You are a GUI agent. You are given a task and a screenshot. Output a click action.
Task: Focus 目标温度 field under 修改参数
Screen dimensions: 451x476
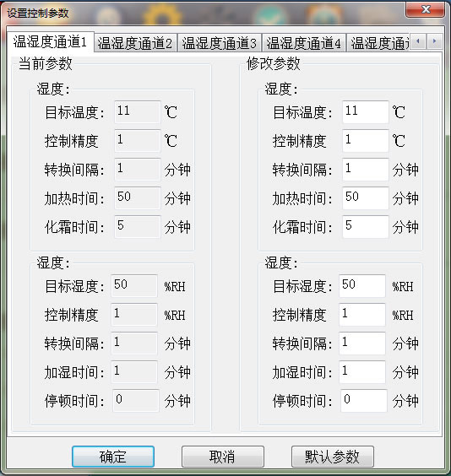pos(366,112)
